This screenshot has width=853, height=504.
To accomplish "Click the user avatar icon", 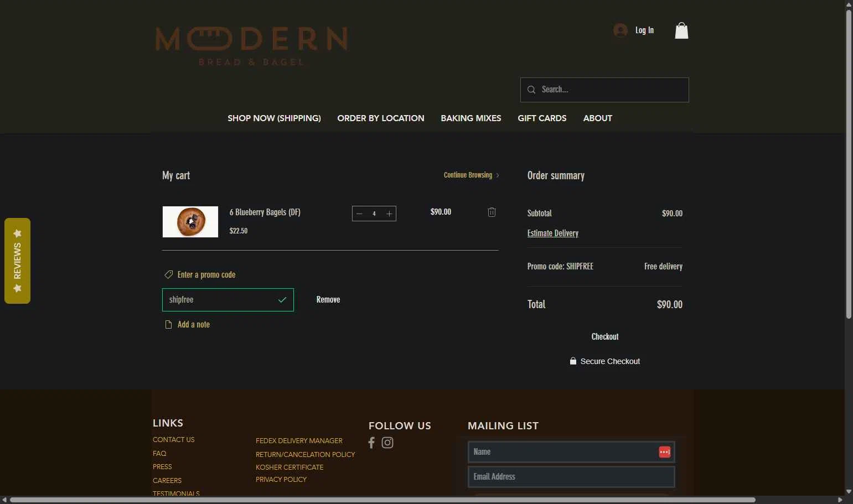I will [621, 30].
